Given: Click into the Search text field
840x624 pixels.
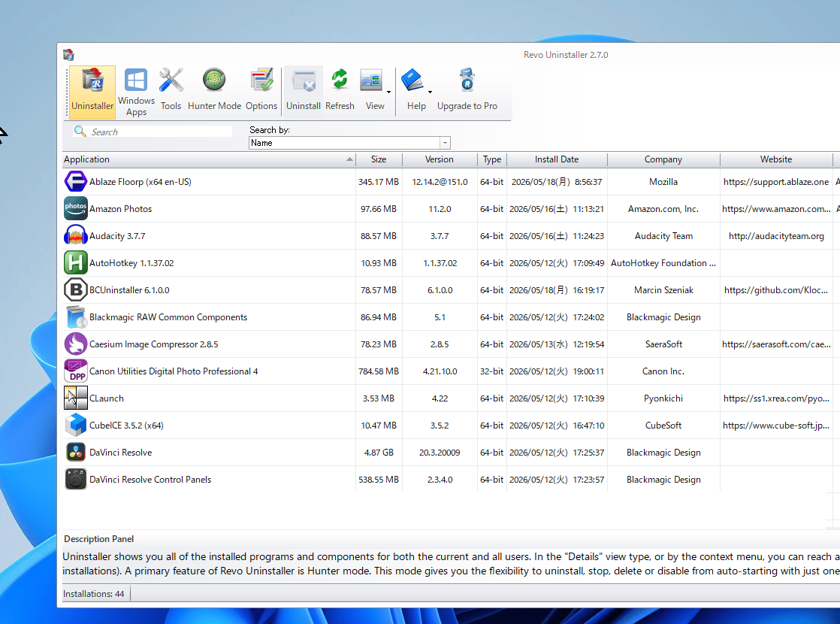Looking at the screenshot, I should (x=161, y=132).
